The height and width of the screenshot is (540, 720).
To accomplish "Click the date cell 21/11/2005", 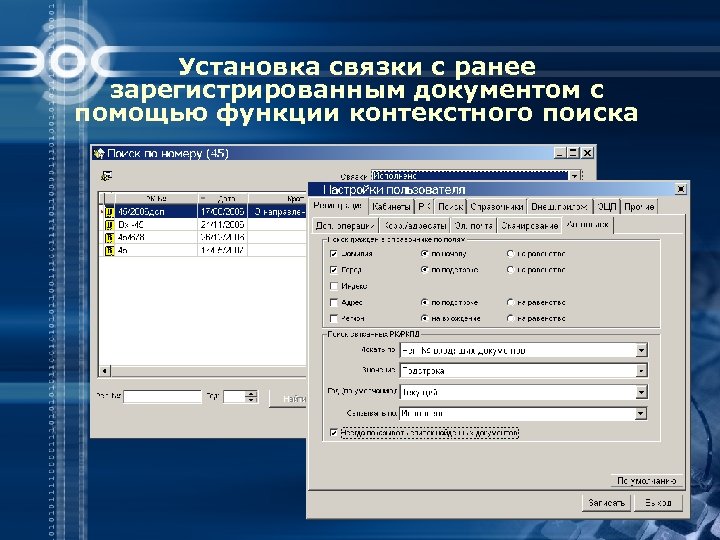I will pos(223,225).
